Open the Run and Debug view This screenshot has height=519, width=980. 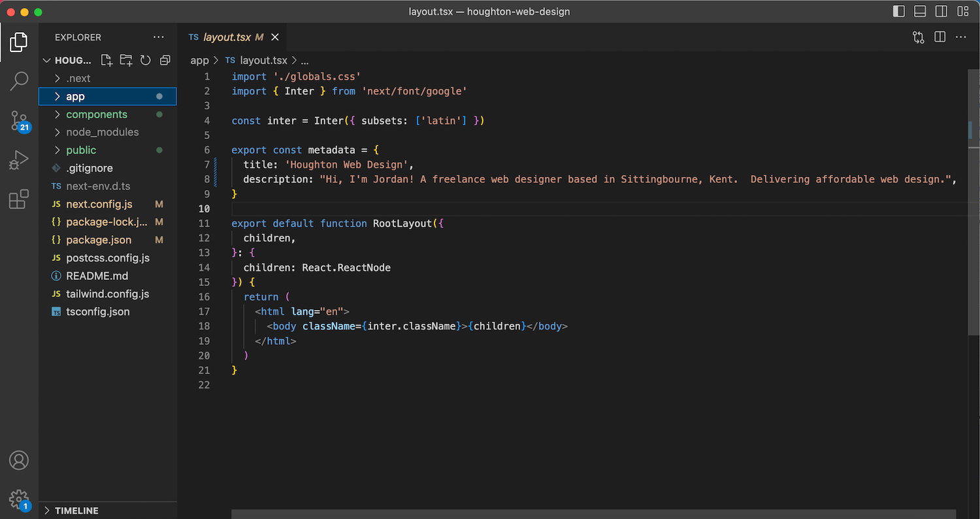[x=19, y=159]
